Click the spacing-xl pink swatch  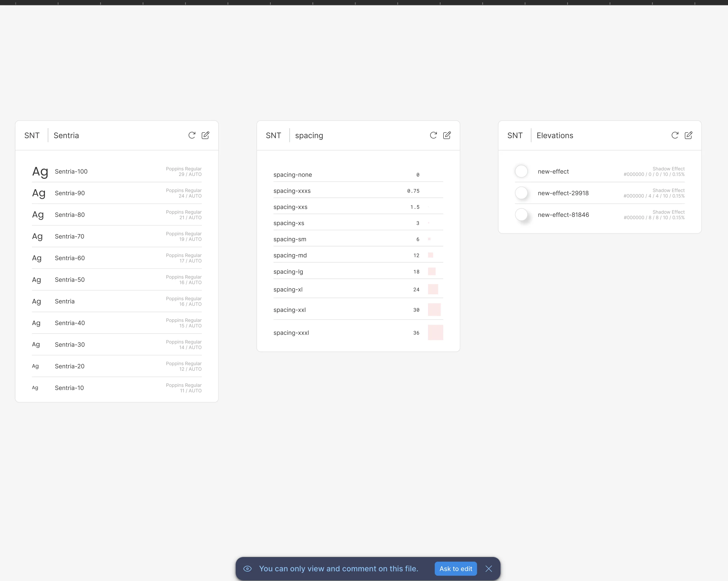433,289
